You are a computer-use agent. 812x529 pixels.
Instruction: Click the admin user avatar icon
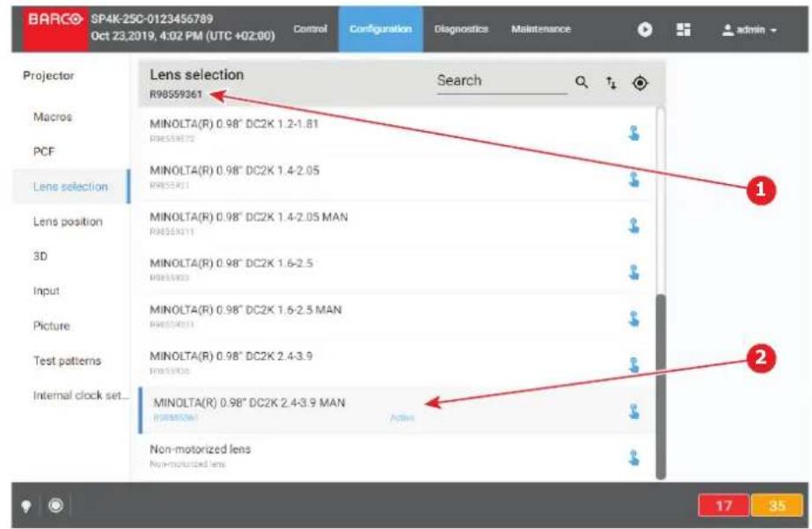click(x=728, y=30)
